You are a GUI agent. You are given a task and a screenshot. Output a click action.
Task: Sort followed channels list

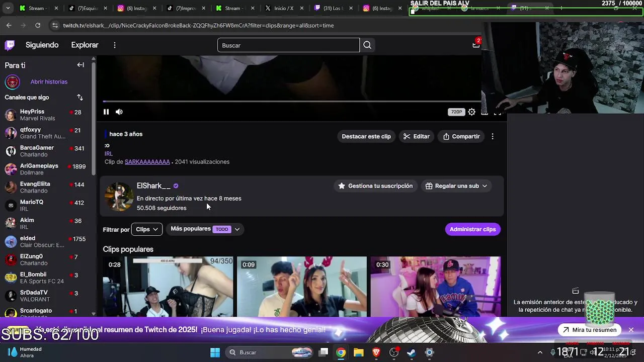pos(80,97)
